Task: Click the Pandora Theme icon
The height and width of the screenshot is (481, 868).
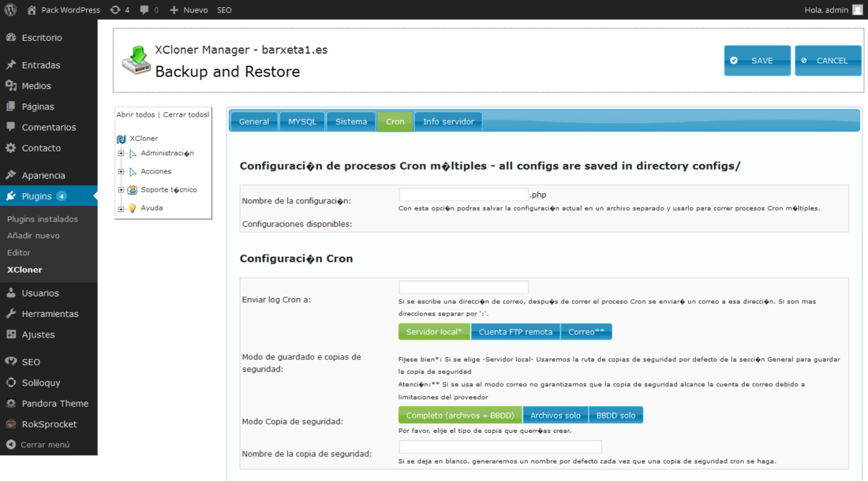Action: (11, 403)
